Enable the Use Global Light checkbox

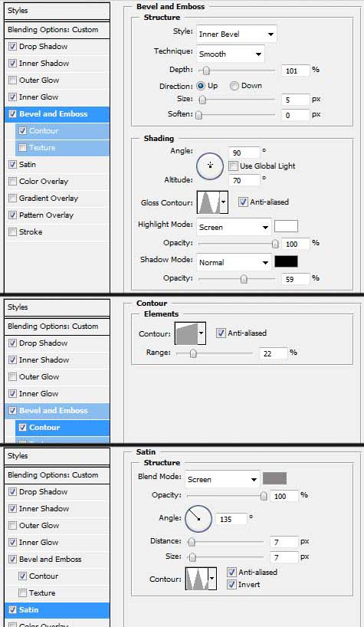(x=234, y=166)
